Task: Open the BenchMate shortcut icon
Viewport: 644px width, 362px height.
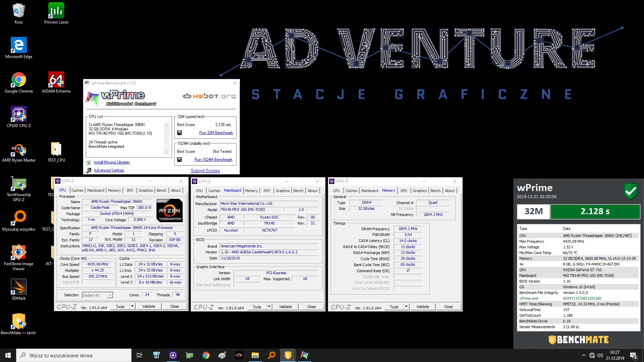Action: coord(19,324)
